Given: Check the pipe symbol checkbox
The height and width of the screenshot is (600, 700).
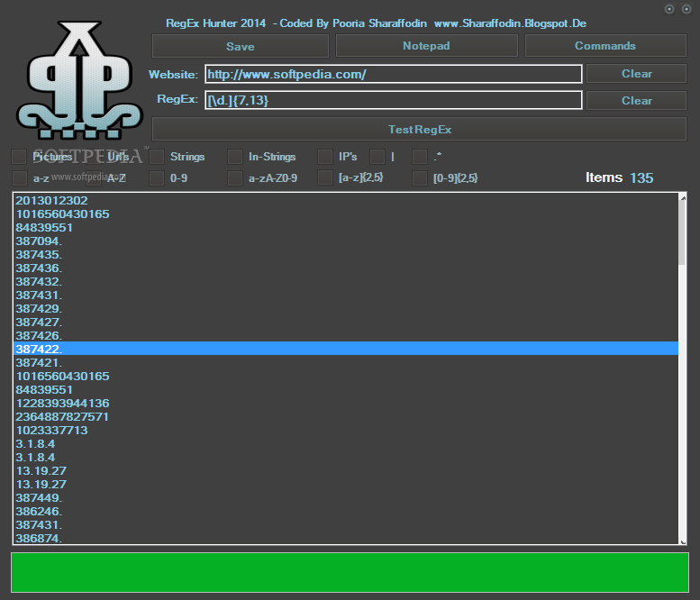Looking at the screenshot, I should [377, 157].
